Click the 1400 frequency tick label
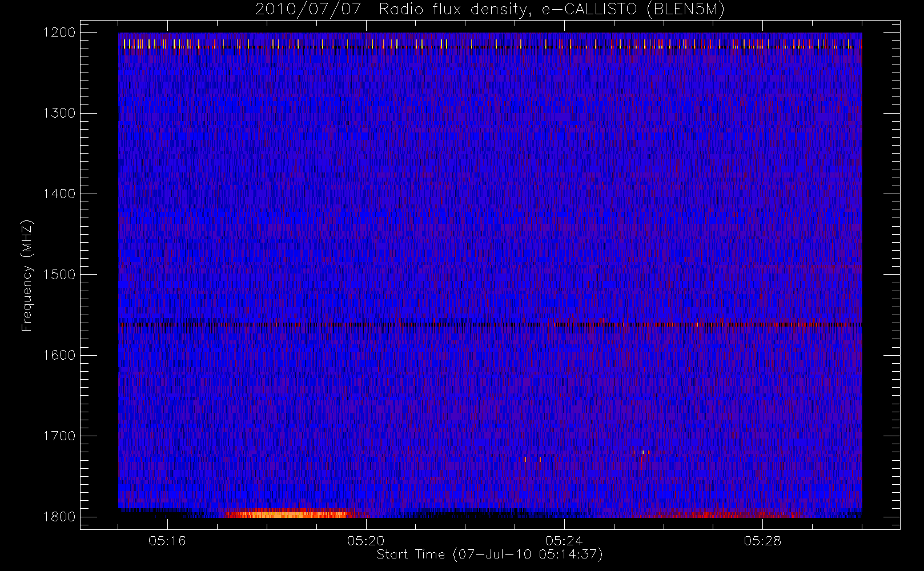924x571 pixels. (x=59, y=194)
